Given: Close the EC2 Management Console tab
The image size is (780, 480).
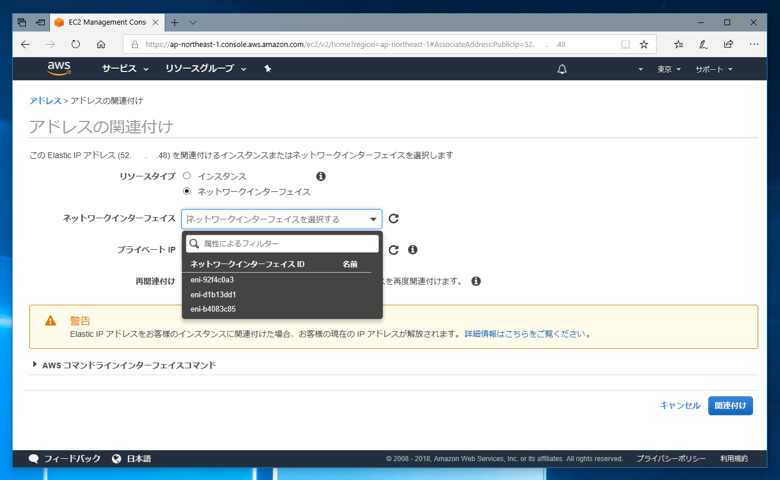Looking at the screenshot, I should [155, 22].
